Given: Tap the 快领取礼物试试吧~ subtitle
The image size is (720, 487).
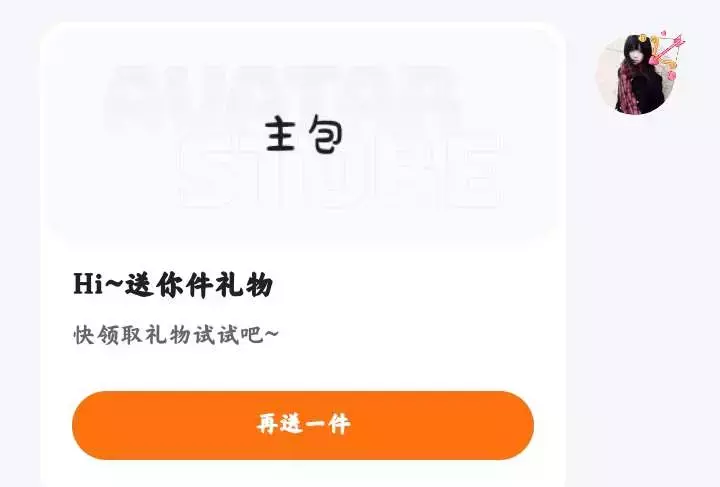Looking at the screenshot, I should (x=176, y=335).
